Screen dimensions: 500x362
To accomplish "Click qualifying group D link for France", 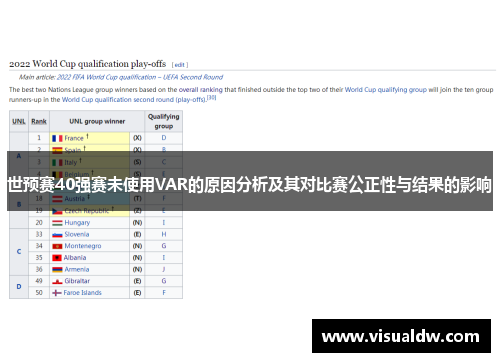I will coord(164,138).
